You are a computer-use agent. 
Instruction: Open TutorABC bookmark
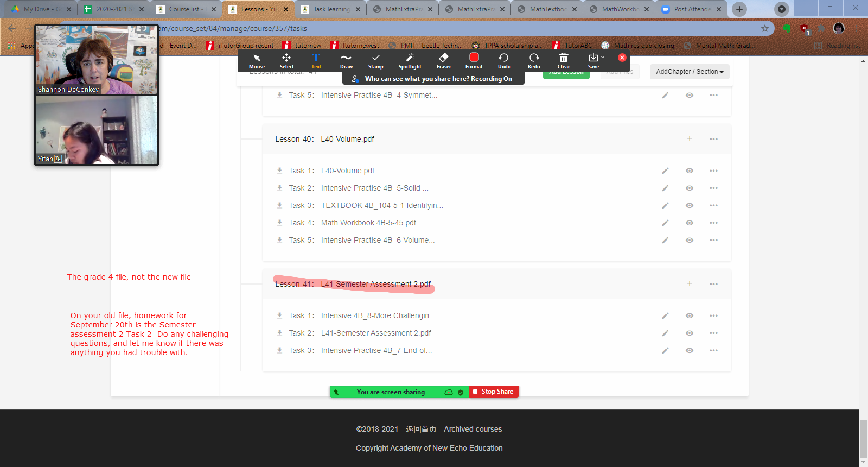coord(573,46)
